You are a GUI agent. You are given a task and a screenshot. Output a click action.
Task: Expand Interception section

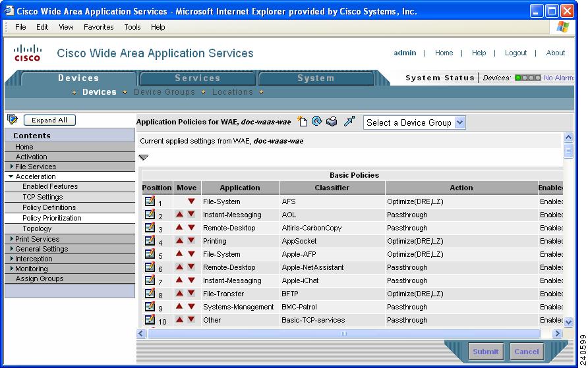click(12, 258)
